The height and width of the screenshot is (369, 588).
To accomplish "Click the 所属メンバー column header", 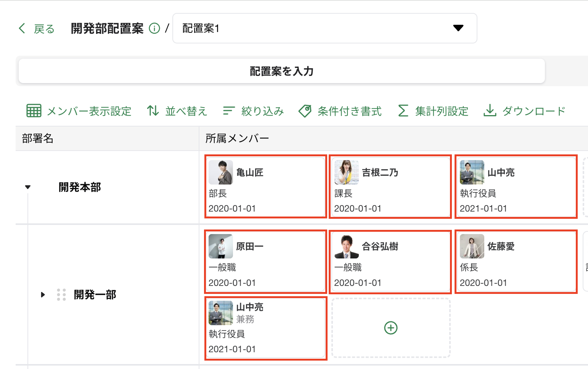I will 237,138.
